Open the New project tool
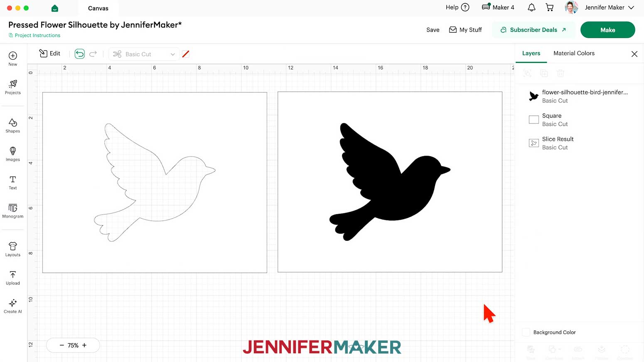644x362 pixels. (13, 59)
